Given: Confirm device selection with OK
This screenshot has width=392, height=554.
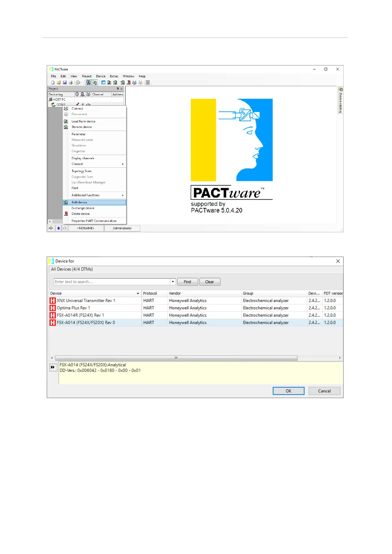Looking at the screenshot, I should pyautogui.click(x=288, y=391).
